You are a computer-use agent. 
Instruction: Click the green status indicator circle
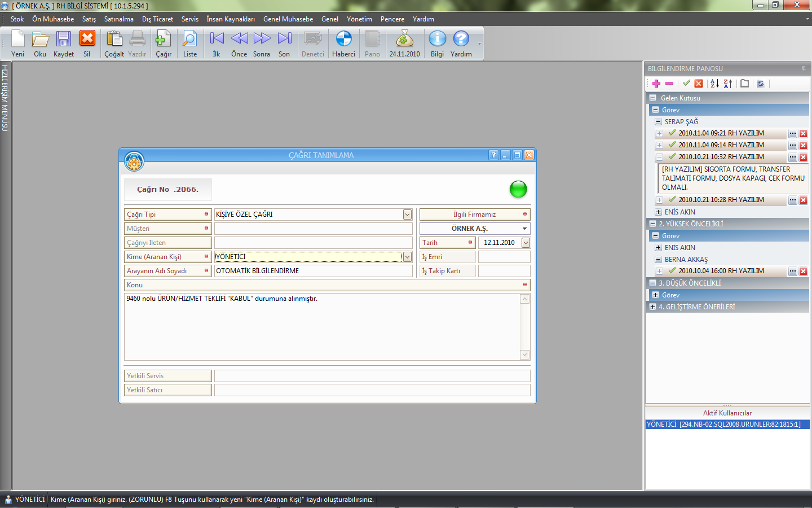click(x=518, y=189)
